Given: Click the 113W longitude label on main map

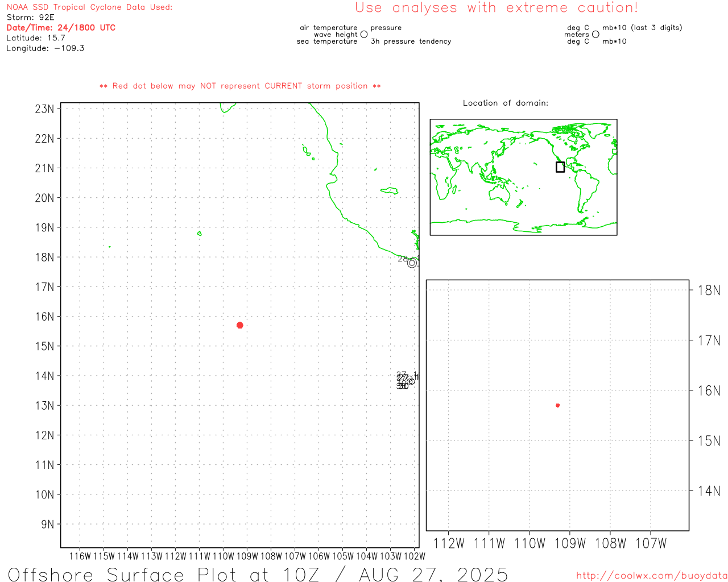Looking at the screenshot, I should point(151,556).
